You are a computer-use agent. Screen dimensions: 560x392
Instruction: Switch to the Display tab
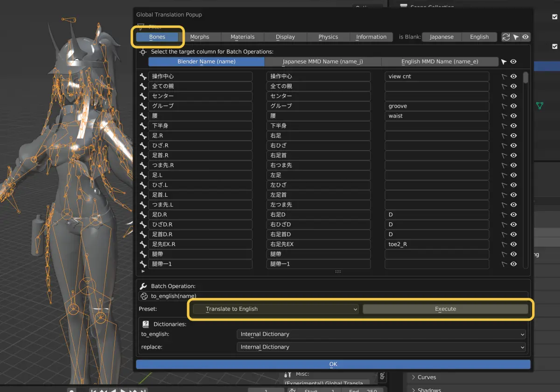point(285,37)
